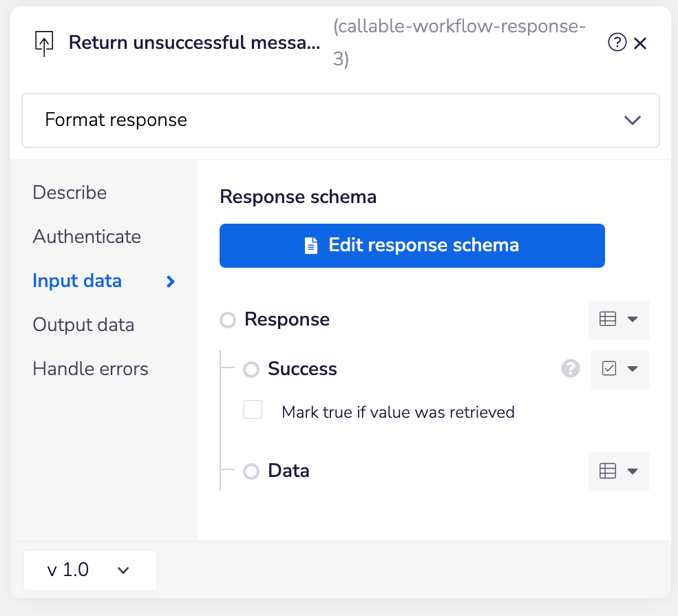Switch to the Describe tab
The width and height of the screenshot is (678, 616).
tap(70, 193)
